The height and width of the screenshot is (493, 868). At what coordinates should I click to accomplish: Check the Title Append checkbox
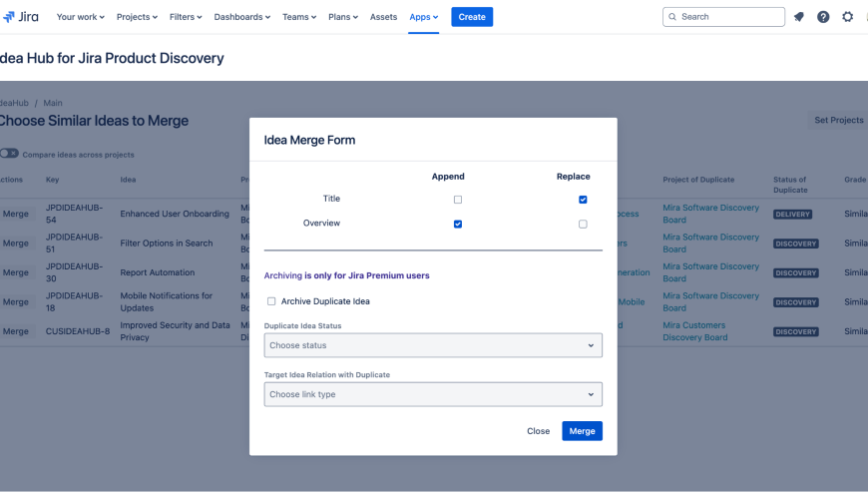click(x=458, y=200)
